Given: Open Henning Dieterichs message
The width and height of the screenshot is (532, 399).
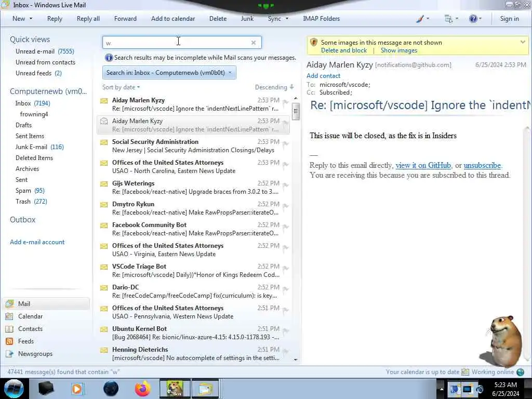Looking at the screenshot, I should [x=193, y=353].
